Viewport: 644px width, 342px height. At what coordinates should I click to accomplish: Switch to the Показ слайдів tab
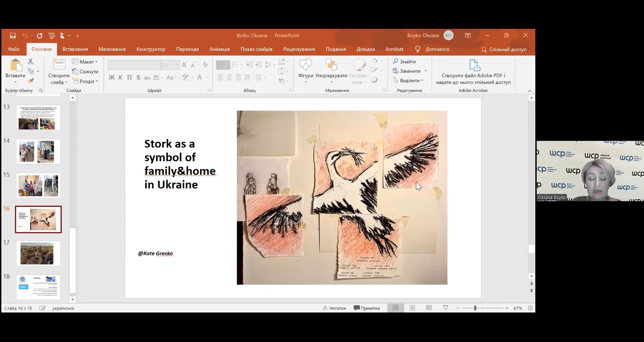[256, 49]
